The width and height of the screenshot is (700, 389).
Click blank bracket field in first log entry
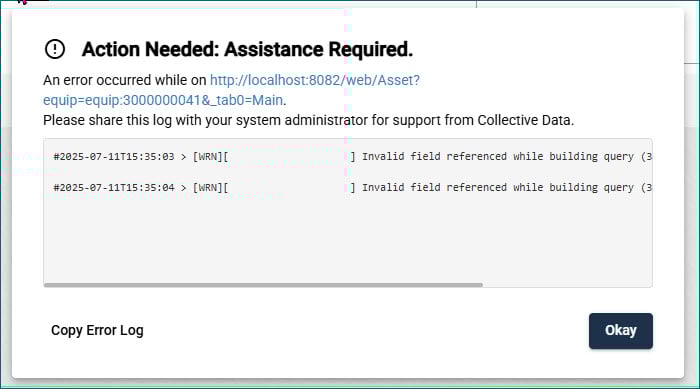tap(289, 156)
